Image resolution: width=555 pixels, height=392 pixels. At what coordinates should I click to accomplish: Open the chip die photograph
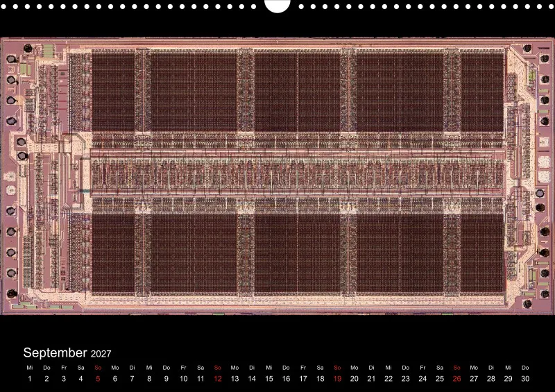click(x=277, y=176)
